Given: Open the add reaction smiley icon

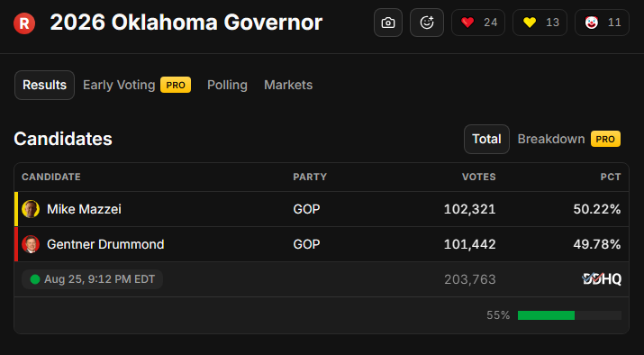Looking at the screenshot, I should pyautogui.click(x=427, y=23).
